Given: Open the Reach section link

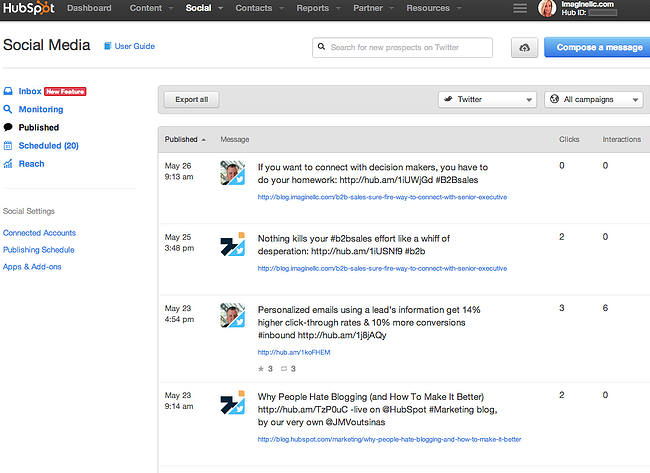Looking at the screenshot, I should [31, 164].
